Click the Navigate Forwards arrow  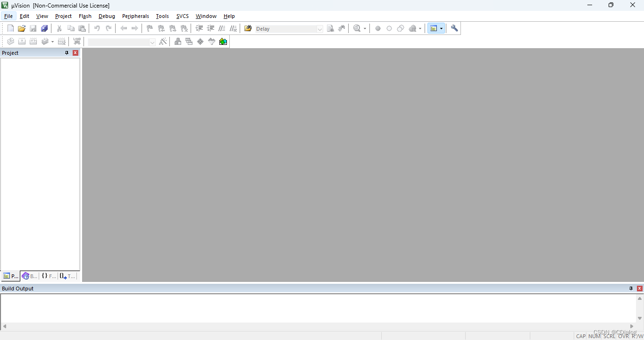135,28
